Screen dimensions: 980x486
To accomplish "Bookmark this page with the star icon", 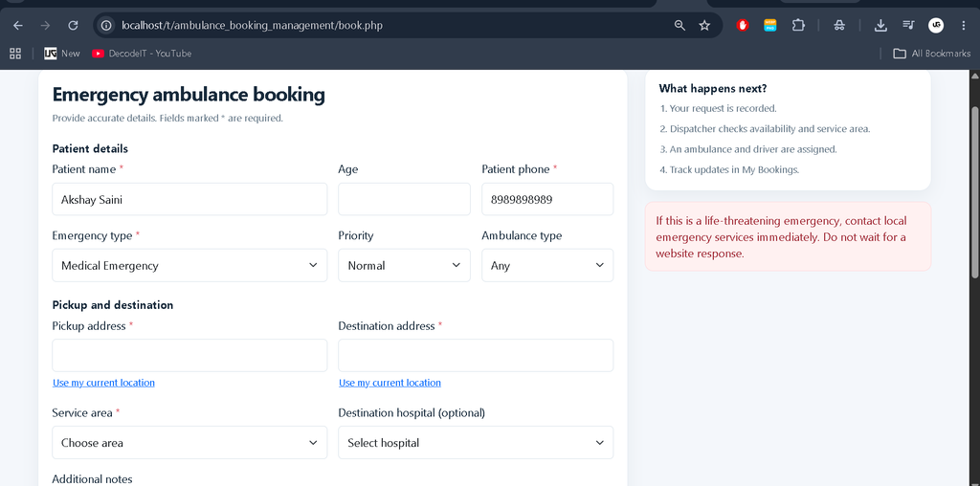I will tap(705, 26).
